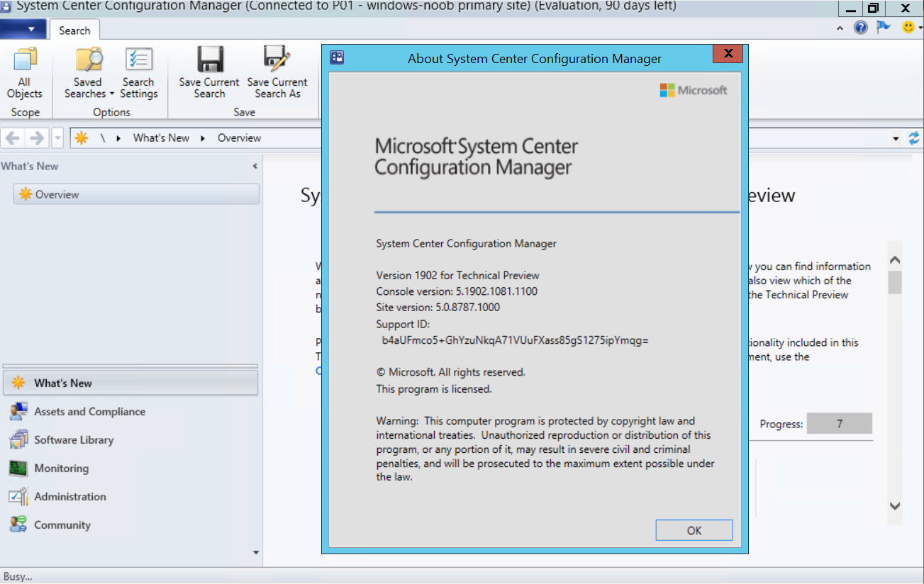The image size is (924, 584).
Task: Click the vertical scrollbar thumb
Action: [895, 282]
